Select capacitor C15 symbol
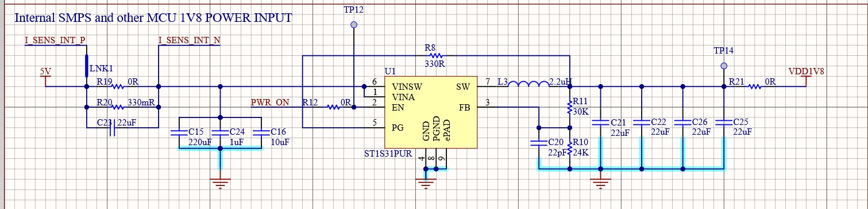868x209 pixels. (180, 133)
